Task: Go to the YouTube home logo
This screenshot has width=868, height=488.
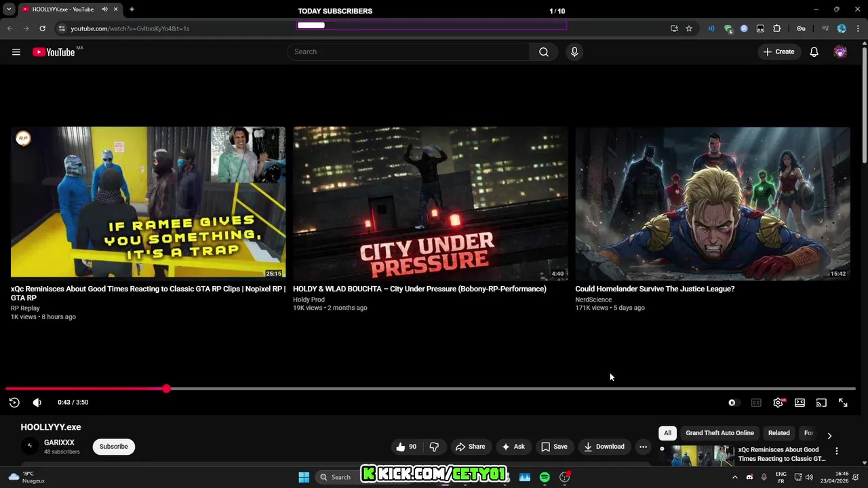Action: click(54, 52)
